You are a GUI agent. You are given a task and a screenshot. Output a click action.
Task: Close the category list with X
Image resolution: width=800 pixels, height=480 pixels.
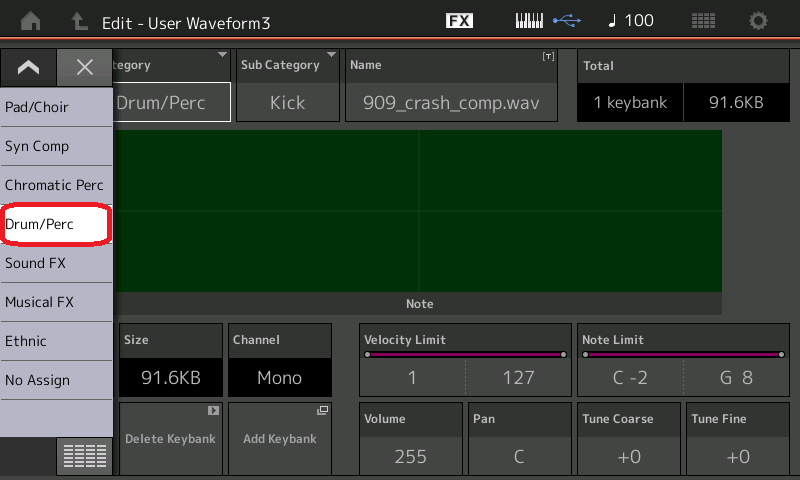tap(85, 67)
